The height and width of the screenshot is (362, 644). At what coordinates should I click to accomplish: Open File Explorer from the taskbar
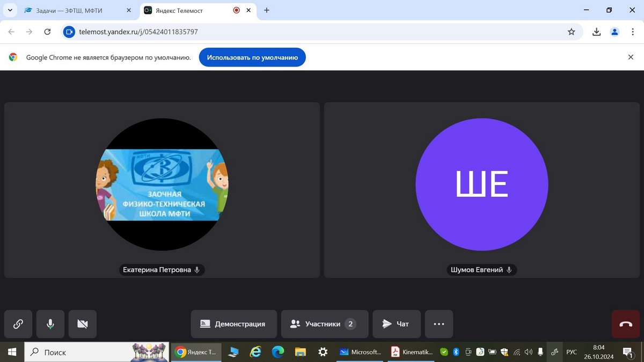tap(300, 352)
